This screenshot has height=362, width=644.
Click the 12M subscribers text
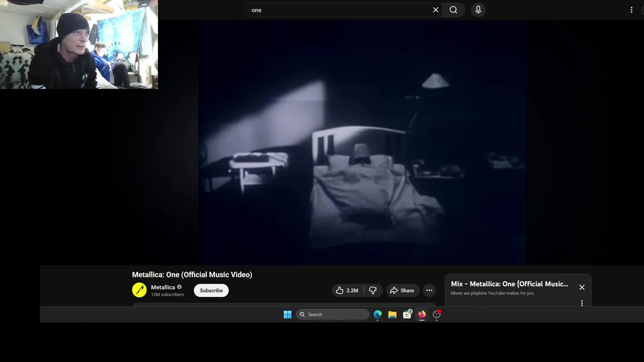(x=168, y=295)
